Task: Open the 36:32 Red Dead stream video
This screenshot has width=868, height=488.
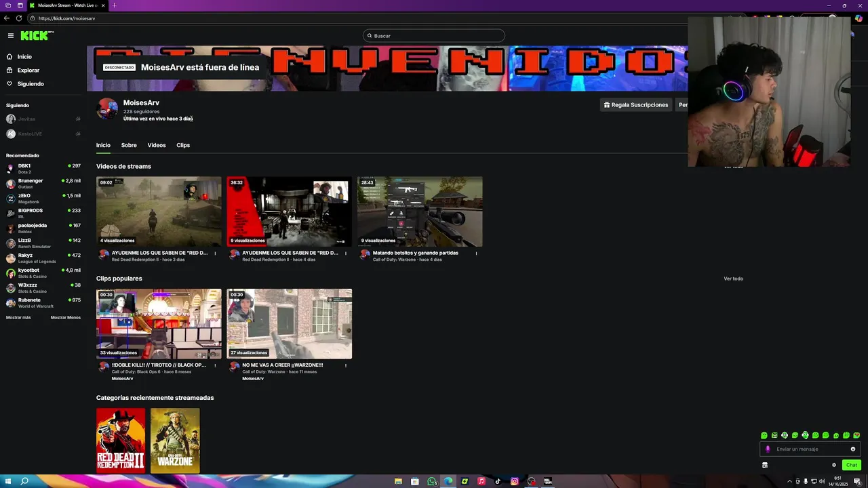Action: [x=290, y=211]
